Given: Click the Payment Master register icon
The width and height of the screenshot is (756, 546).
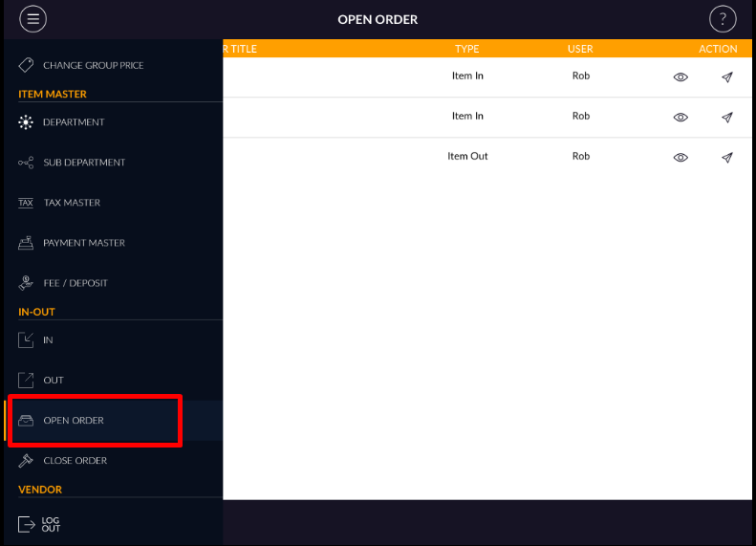Looking at the screenshot, I should coord(26,243).
